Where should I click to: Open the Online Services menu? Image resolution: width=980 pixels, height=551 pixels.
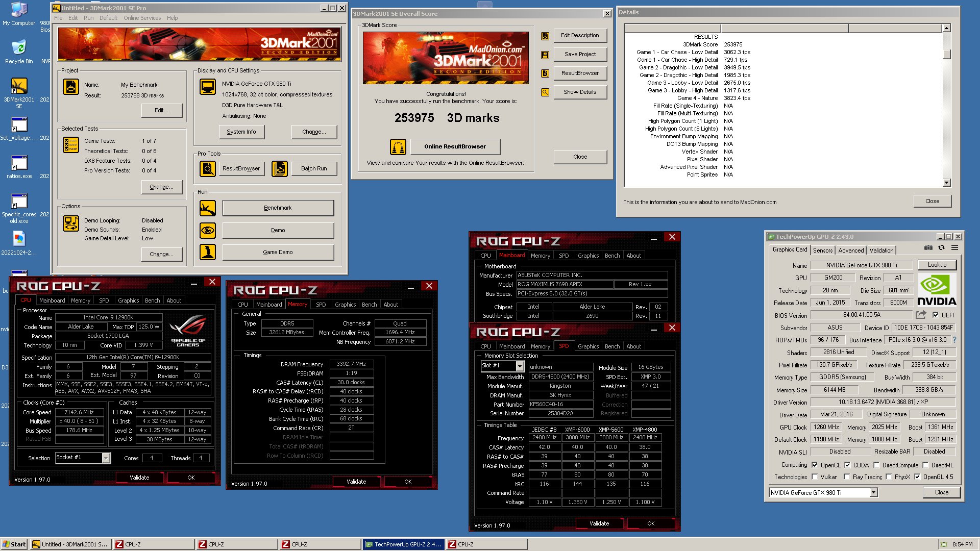click(142, 18)
